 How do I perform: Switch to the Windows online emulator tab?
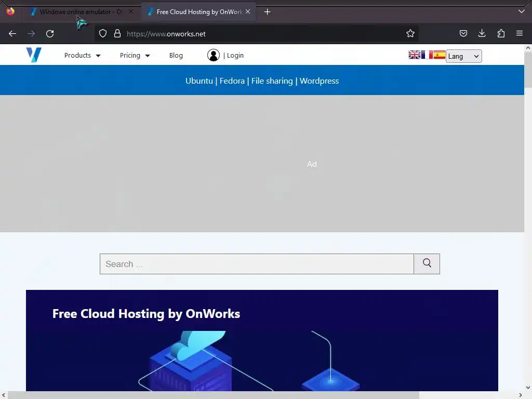point(79,12)
